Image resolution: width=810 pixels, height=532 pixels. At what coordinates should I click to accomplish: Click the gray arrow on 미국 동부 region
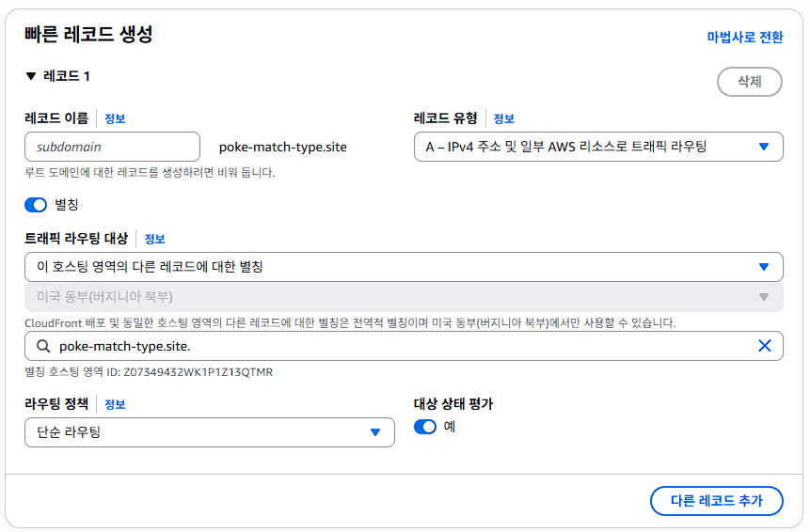[764, 297]
